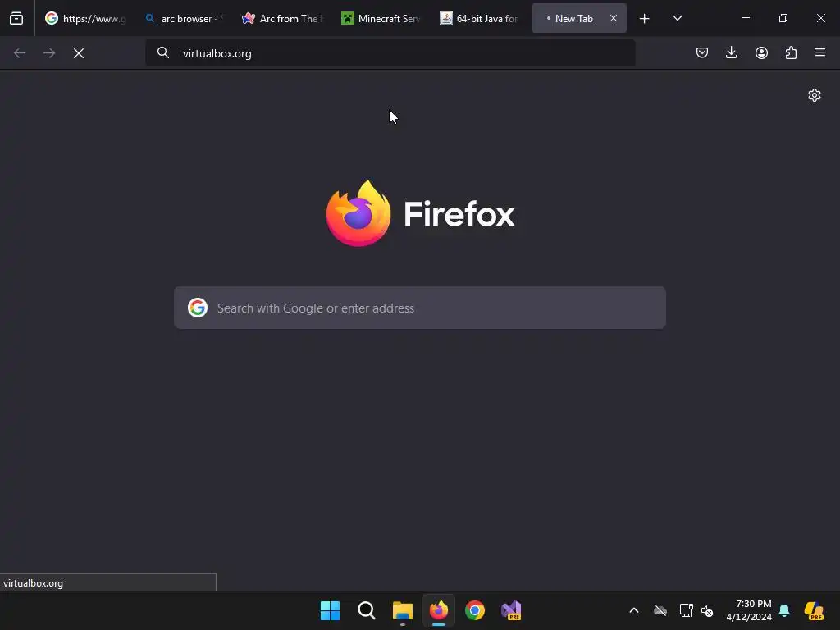Open the Firefox application menu

click(820, 52)
